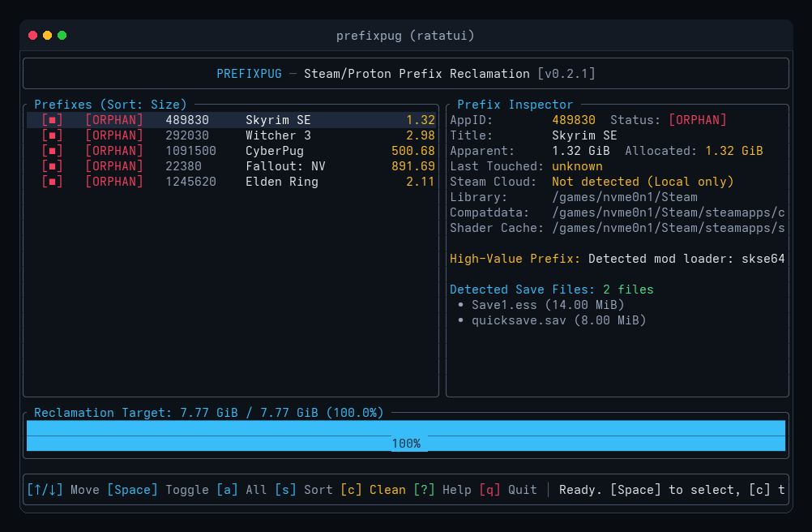Click AppID 1245620 in the prefix list
Viewport: 812px width, 532px height.
click(190, 182)
